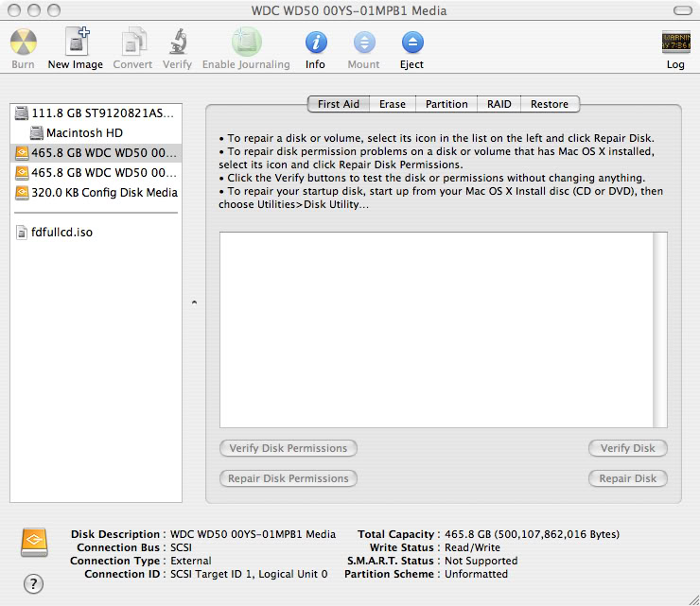The image size is (700, 606).
Task: Click the 'SCSI Target ID 1, Logical Unit 0' text
Action: (x=249, y=574)
